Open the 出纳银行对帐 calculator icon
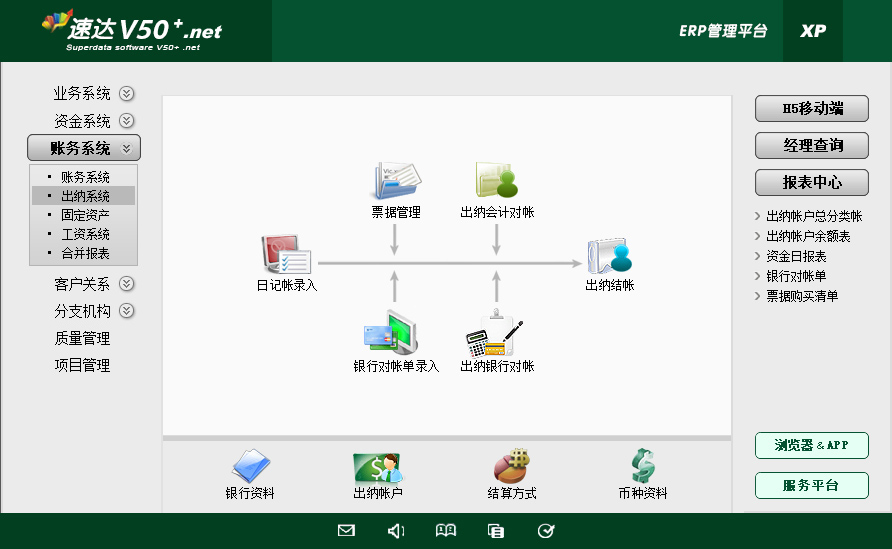This screenshot has width=892, height=549. coord(494,333)
